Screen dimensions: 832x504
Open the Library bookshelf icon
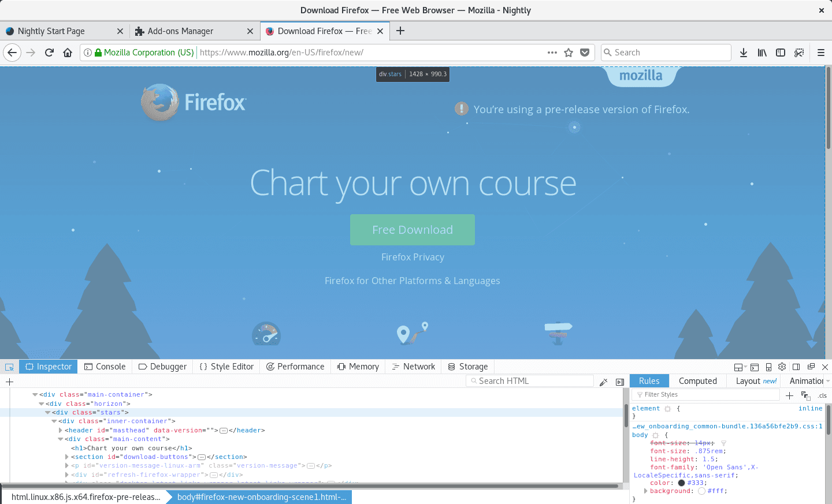pos(762,53)
